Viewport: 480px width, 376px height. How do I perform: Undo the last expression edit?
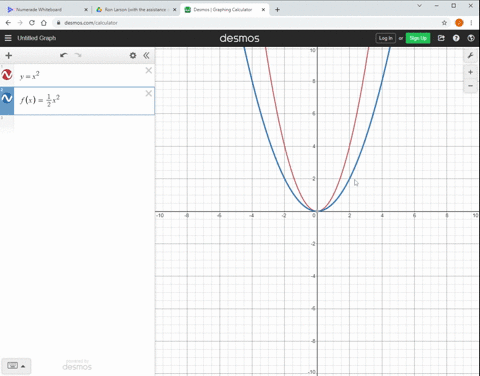(x=64, y=55)
